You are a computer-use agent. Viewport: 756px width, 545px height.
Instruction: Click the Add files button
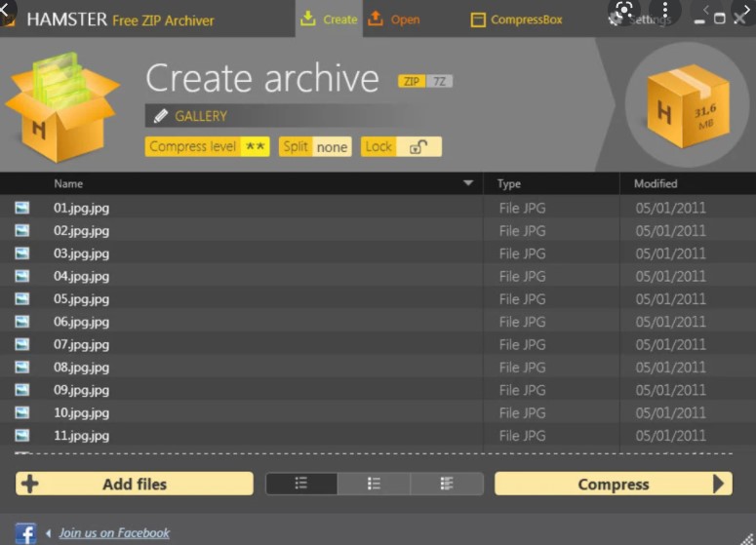(x=135, y=484)
